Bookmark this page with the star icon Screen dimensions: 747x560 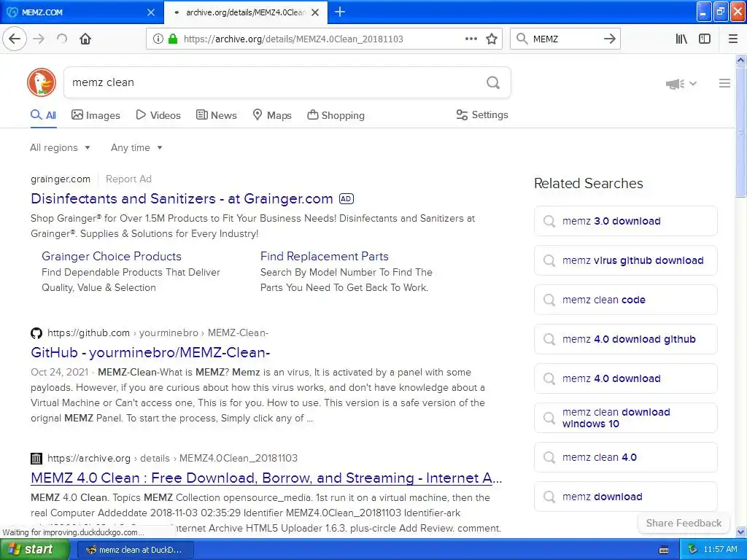(x=492, y=39)
